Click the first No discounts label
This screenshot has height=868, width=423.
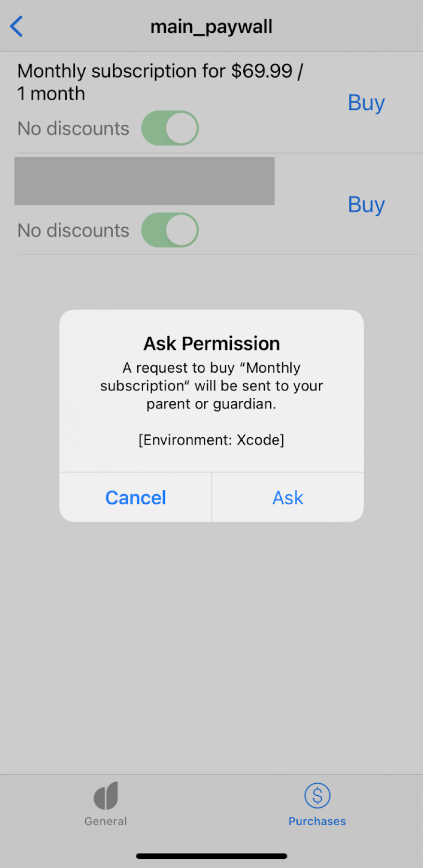(x=73, y=129)
